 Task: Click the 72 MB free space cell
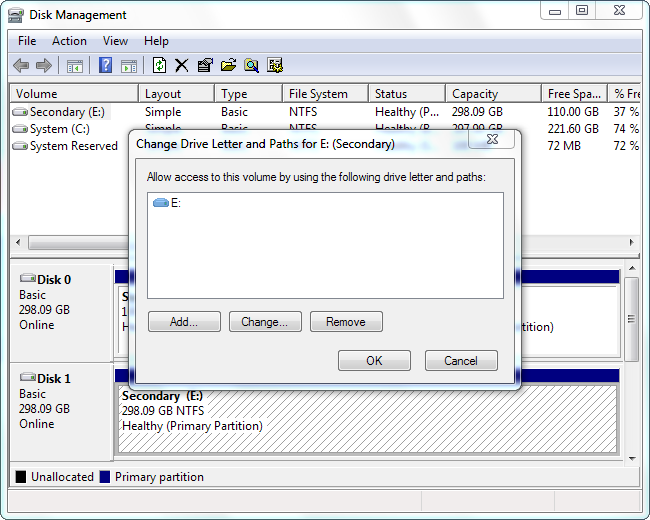coord(564,146)
